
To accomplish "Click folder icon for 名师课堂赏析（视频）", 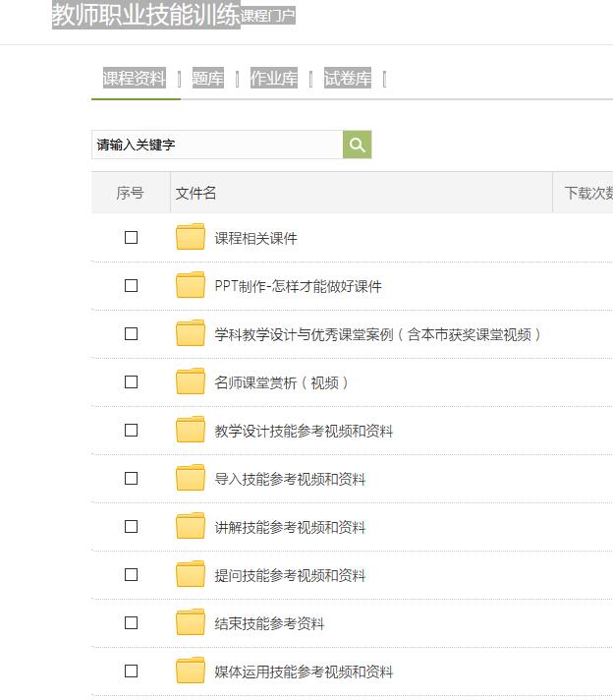I will point(191,382).
